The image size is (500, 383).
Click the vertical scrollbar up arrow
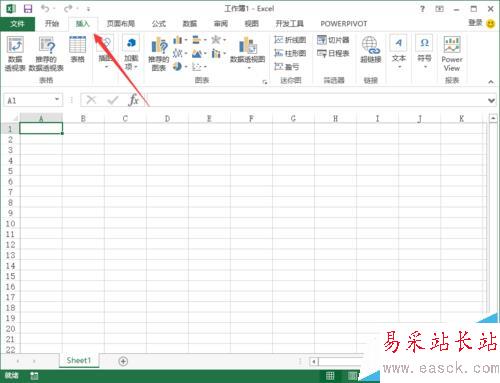[x=493, y=118]
